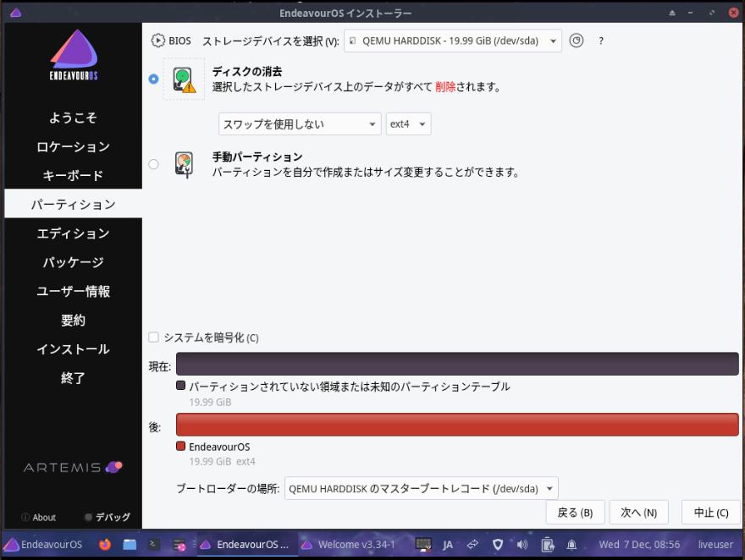
Task: Go to the ようこそ step
Action: (x=73, y=118)
